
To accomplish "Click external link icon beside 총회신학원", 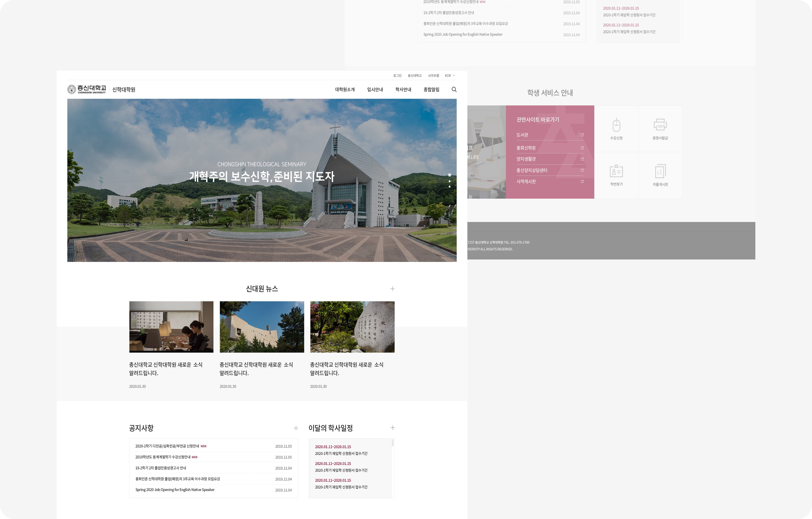I will 582,148.
